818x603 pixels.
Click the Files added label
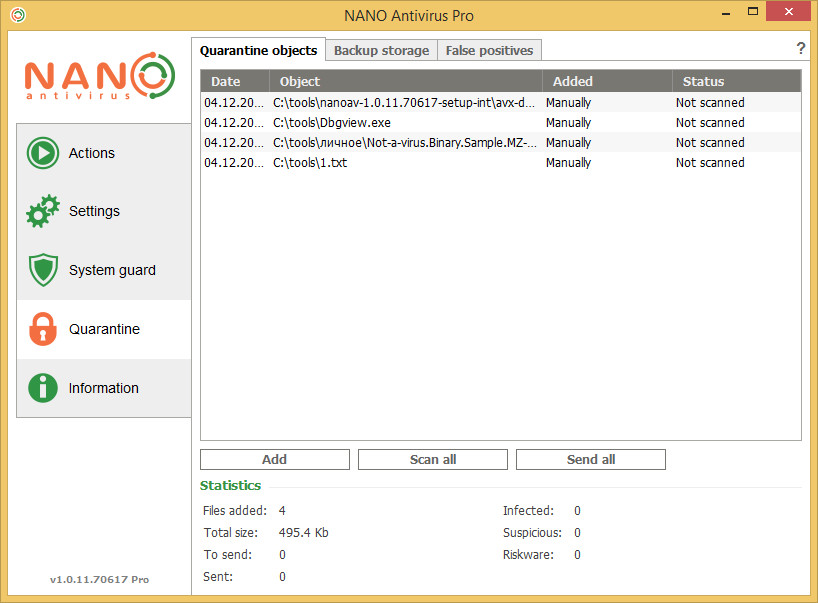click(235, 511)
